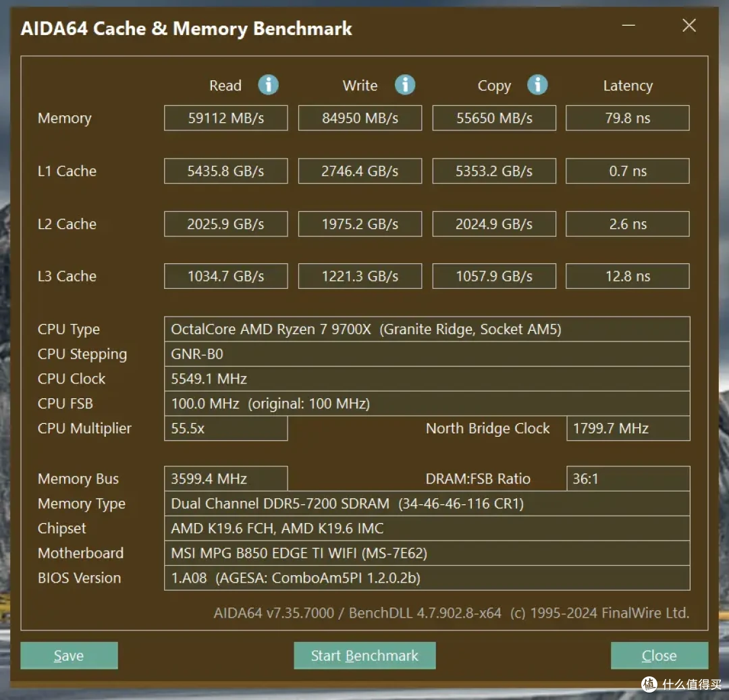Screen dimensions: 729x700
Task: Click L1 Cache write value 2746.4 GB/s
Action: pyautogui.click(x=360, y=171)
